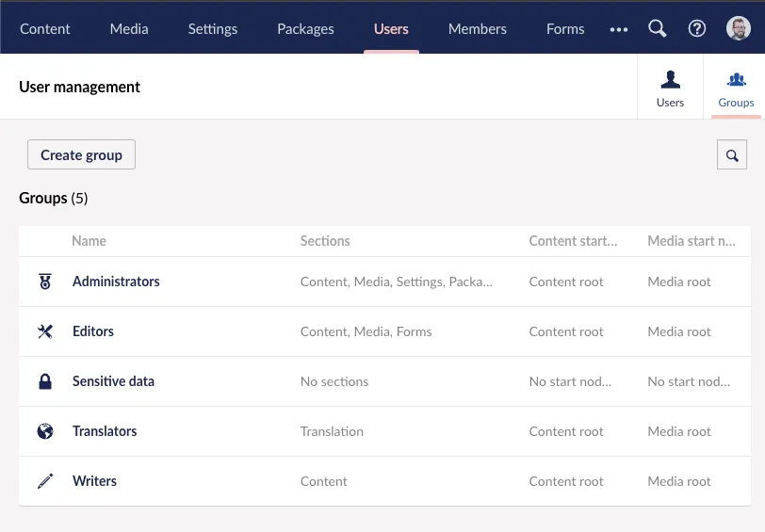This screenshot has width=765, height=532.
Task: Click the Translators globe icon
Action: coord(45,431)
